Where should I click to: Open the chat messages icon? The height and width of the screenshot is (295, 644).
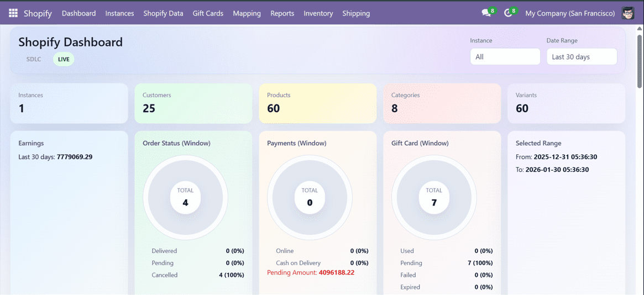pyautogui.click(x=486, y=13)
